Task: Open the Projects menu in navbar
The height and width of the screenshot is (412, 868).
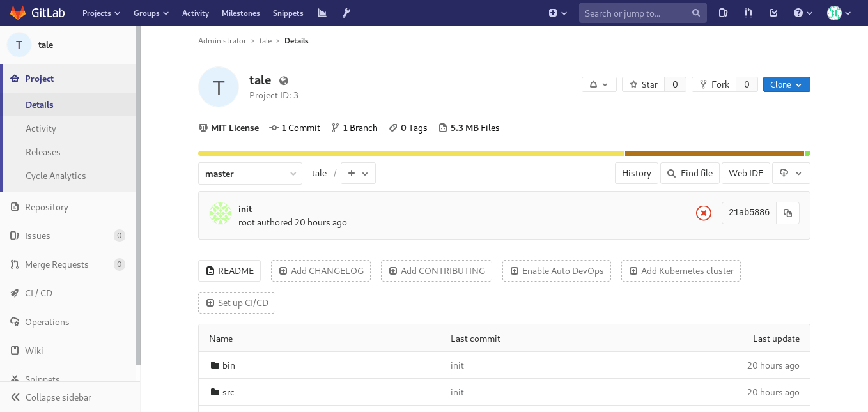Action: pos(101,13)
